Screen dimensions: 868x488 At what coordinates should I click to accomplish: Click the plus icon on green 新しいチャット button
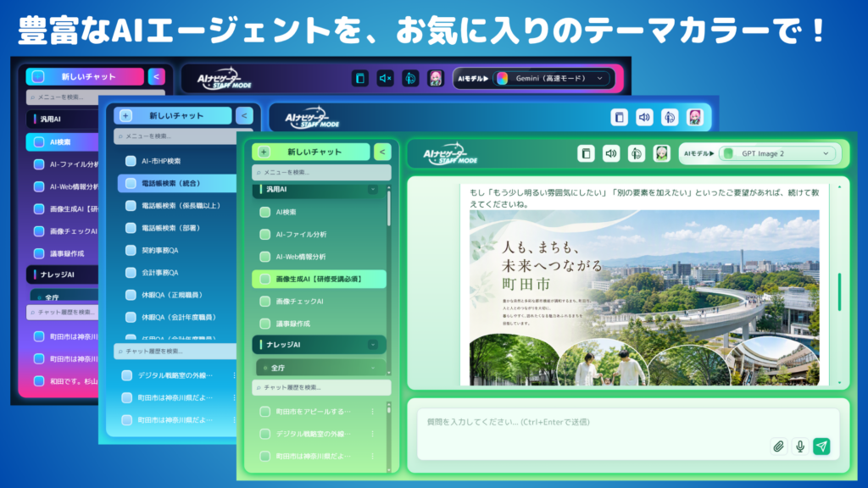pyautogui.click(x=264, y=152)
